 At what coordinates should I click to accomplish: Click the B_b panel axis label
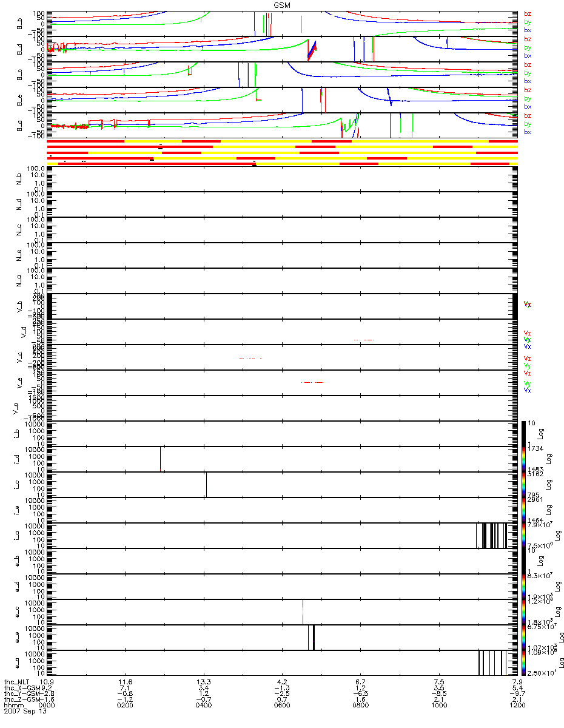[x=19, y=24]
